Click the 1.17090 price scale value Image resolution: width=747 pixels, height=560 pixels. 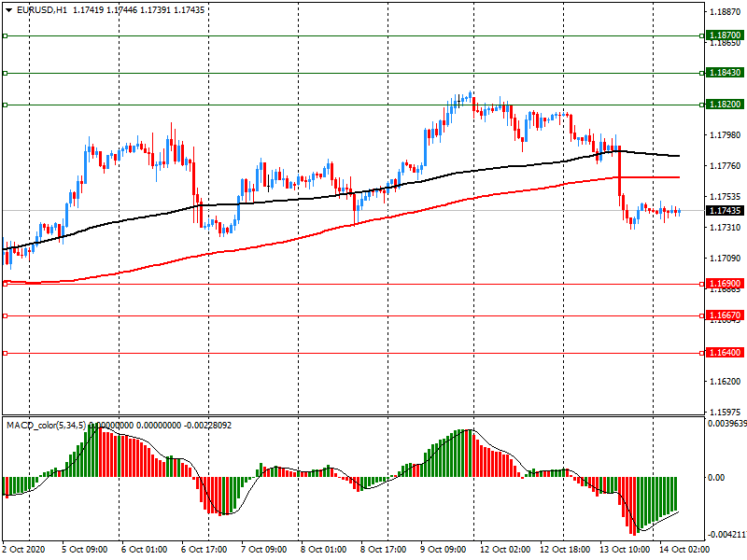(726, 259)
